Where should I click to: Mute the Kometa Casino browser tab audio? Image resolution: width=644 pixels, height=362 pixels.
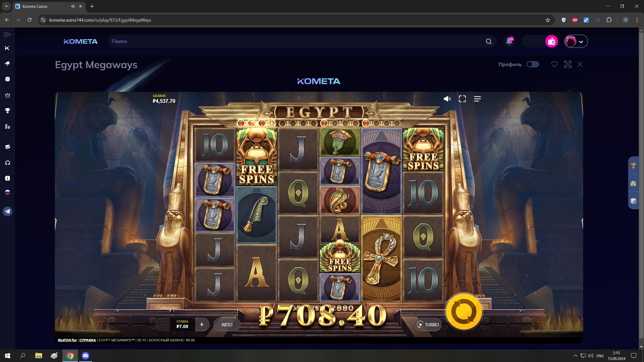(73, 6)
